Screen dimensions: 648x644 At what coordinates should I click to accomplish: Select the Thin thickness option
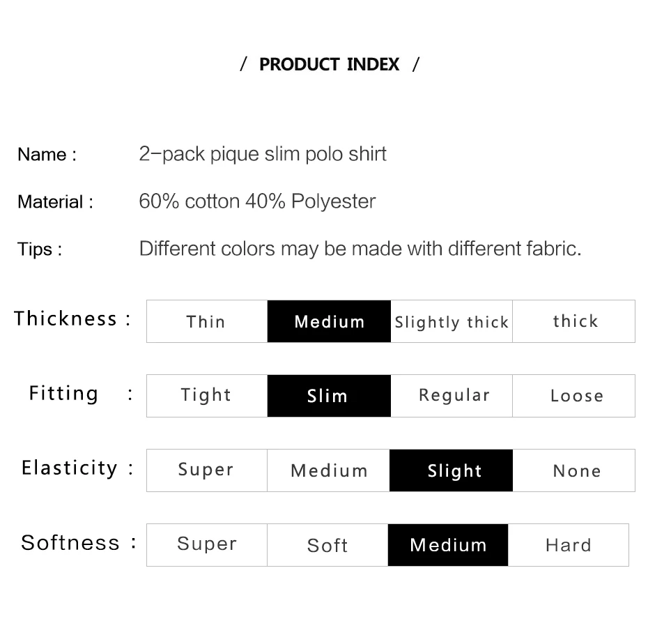pos(206,321)
